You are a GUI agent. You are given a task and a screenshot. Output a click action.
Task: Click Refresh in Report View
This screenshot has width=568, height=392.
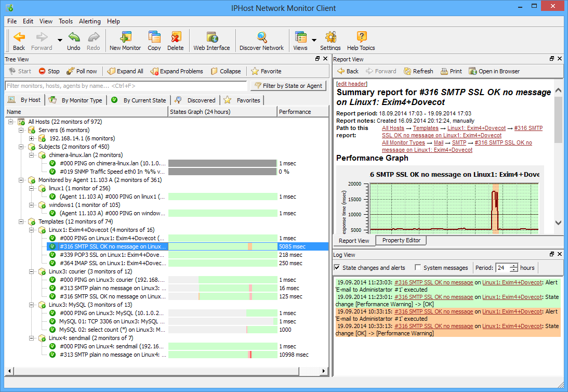click(418, 71)
